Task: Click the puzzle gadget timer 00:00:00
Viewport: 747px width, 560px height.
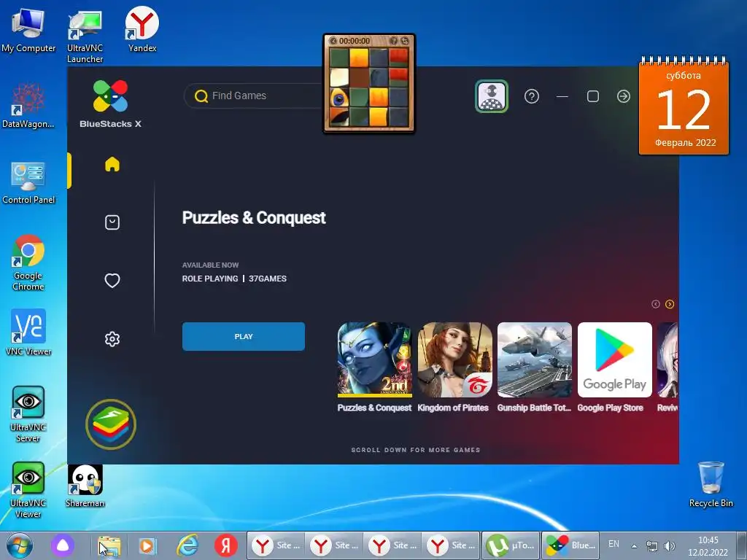Action: click(355, 41)
